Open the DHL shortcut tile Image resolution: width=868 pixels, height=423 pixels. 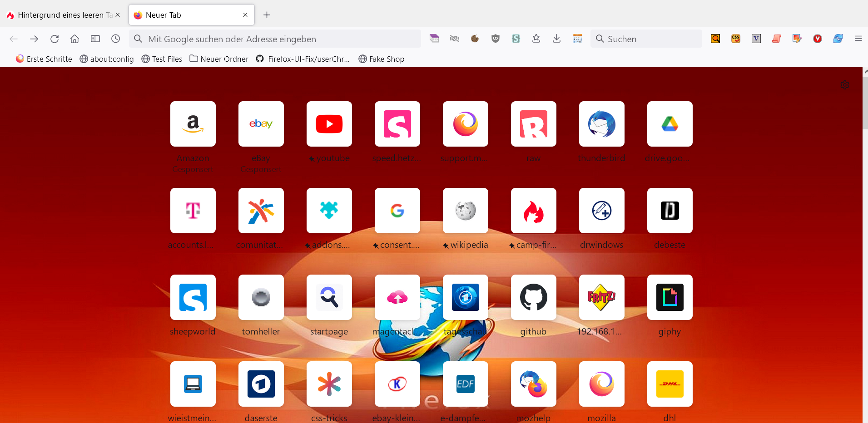pos(670,384)
